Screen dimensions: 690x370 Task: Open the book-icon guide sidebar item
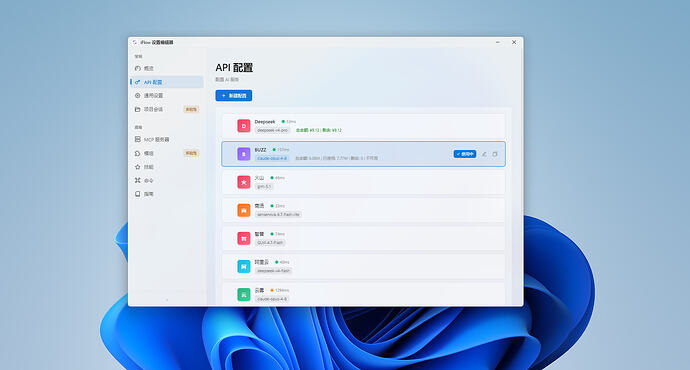tap(167, 194)
